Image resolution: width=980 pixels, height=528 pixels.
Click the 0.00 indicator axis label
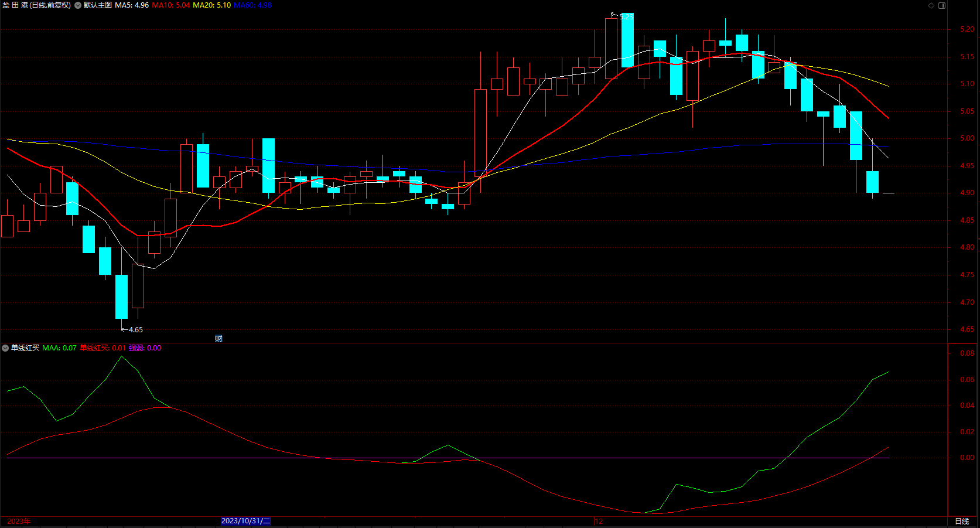tap(968, 458)
